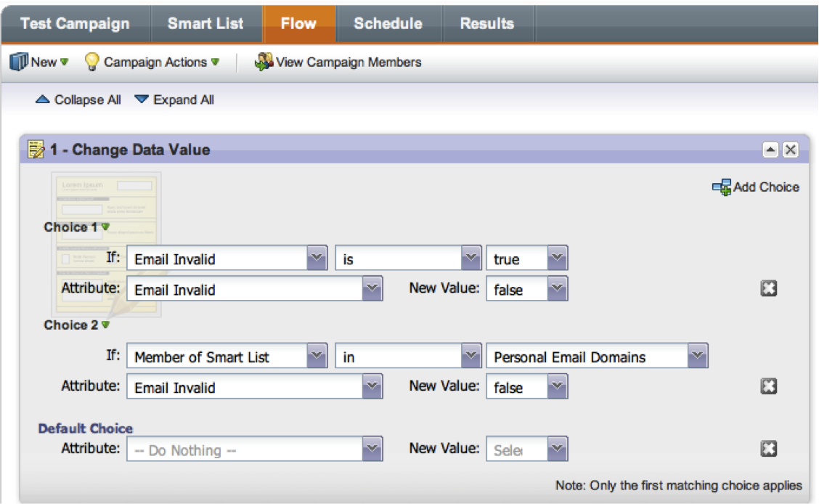Open Choice 2 green arrow menu

pyautogui.click(x=106, y=325)
